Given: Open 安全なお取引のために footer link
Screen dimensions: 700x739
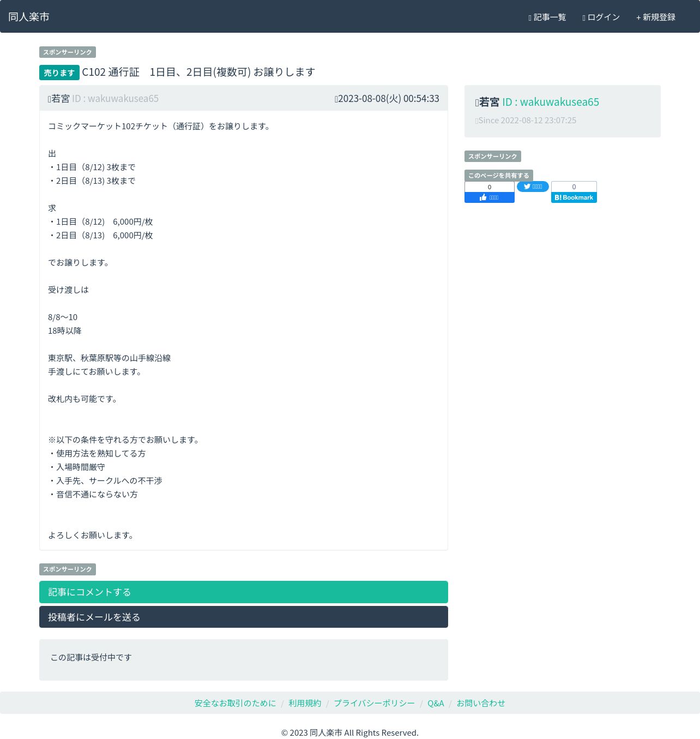Looking at the screenshot, I should pos(236,703).
